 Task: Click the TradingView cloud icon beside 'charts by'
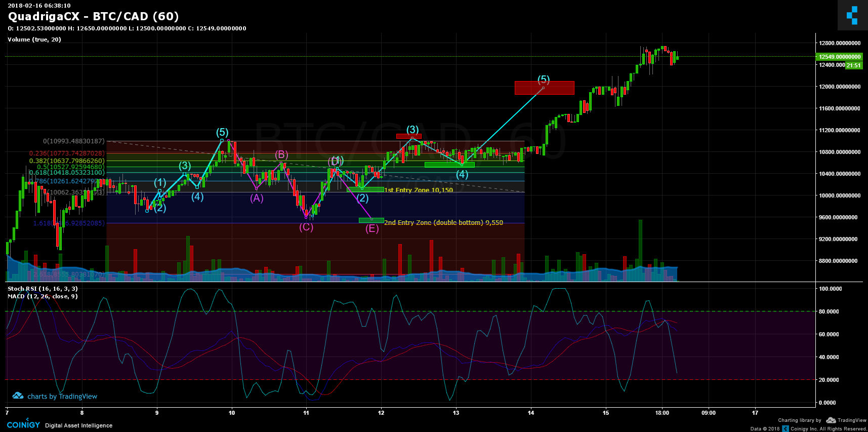click(x=18, y=396)
